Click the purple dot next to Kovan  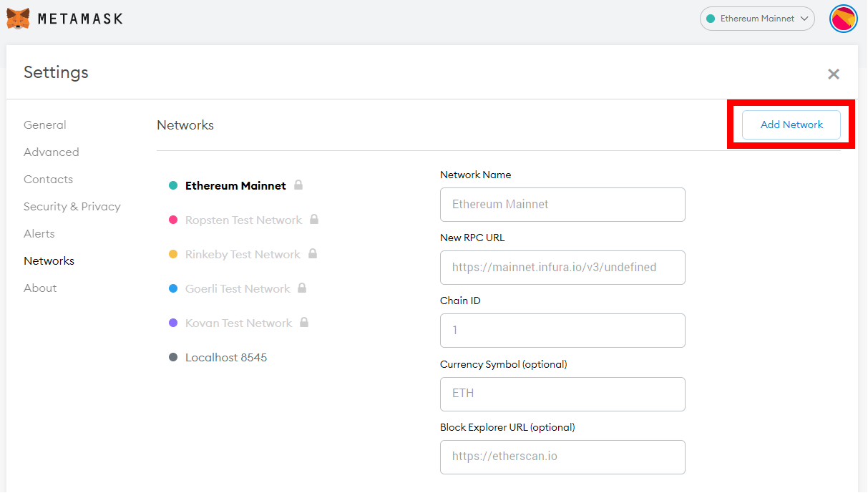point(173,323)
